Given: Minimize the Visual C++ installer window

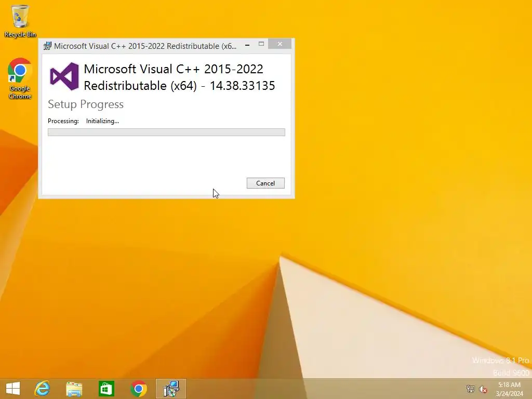Looking at the screenshot, I should 247,45.
